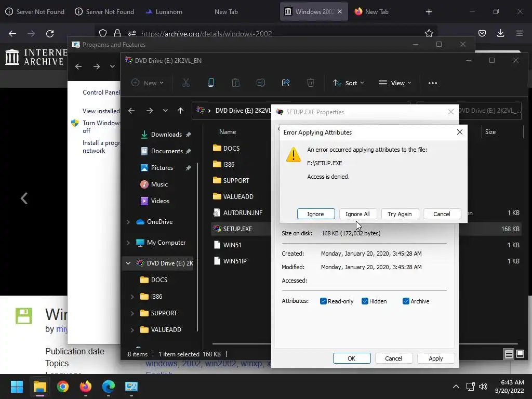Click the Delete trash icon in Explorer toolbar
The height and width of the screenshot is (399, 532).
click(311, 83)
